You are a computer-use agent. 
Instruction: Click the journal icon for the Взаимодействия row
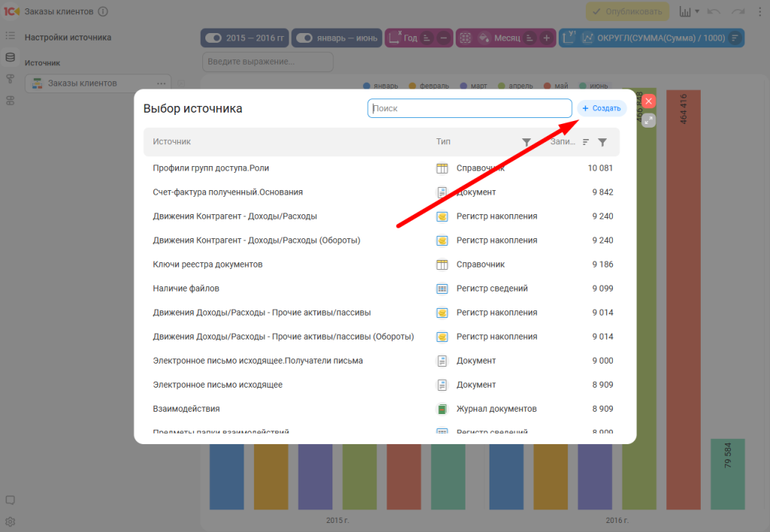(442, 409)
